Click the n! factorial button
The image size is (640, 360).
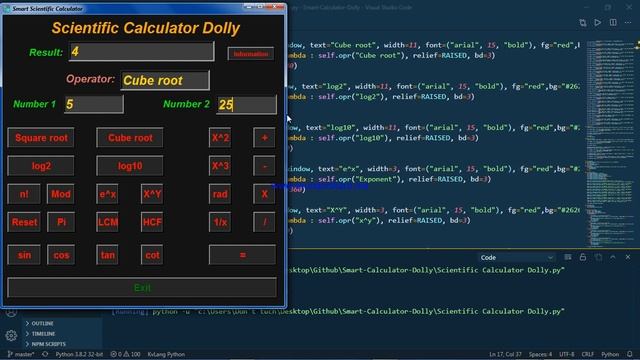tap(24, 194)
